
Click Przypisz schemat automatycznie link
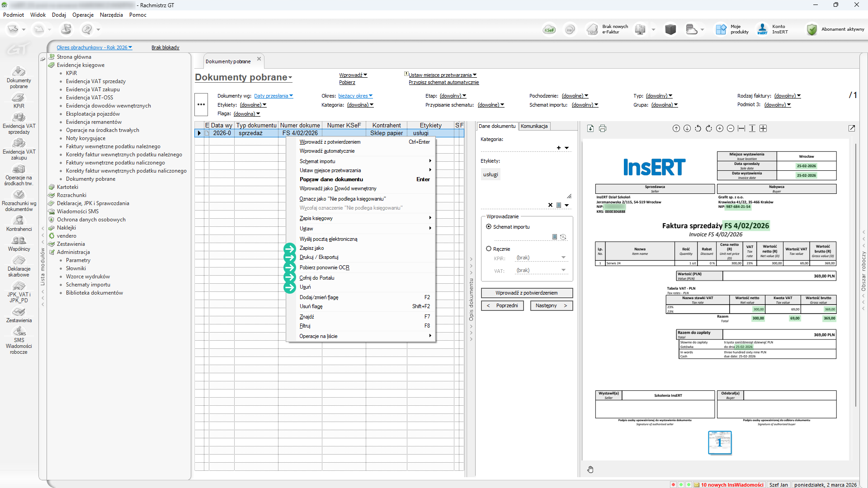443,82
